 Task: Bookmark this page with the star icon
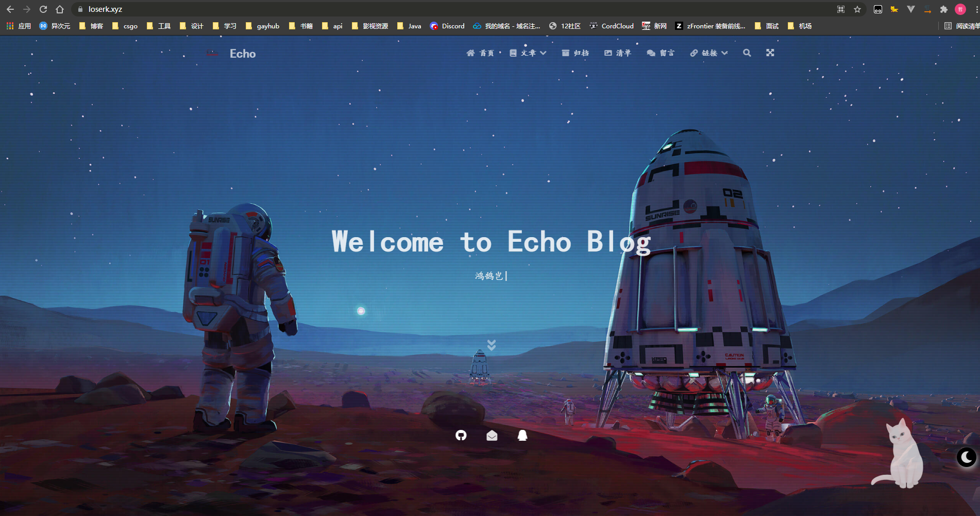pyautogui.click(x=857, y=9)
